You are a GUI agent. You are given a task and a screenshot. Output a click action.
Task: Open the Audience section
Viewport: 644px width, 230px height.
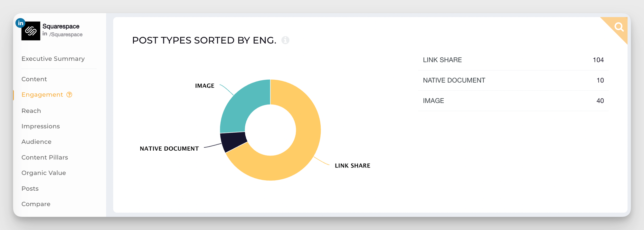(36, 142)
